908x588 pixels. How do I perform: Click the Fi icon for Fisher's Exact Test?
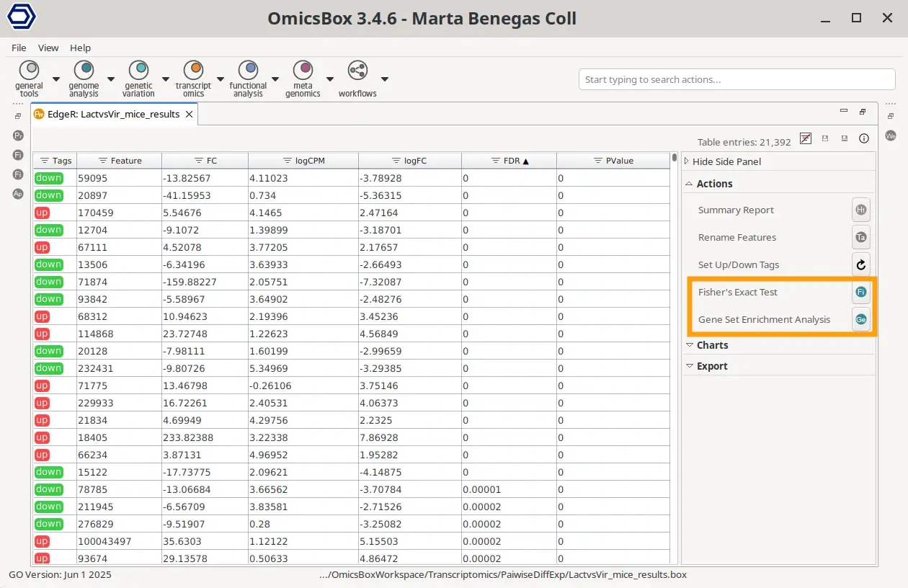(x=861, y=292)
